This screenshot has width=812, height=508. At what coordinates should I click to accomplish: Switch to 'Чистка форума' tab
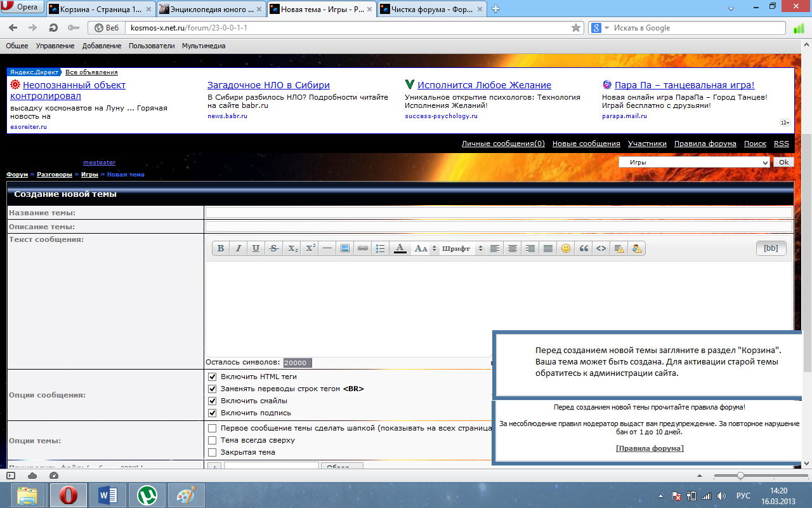[x=431, y=9]
